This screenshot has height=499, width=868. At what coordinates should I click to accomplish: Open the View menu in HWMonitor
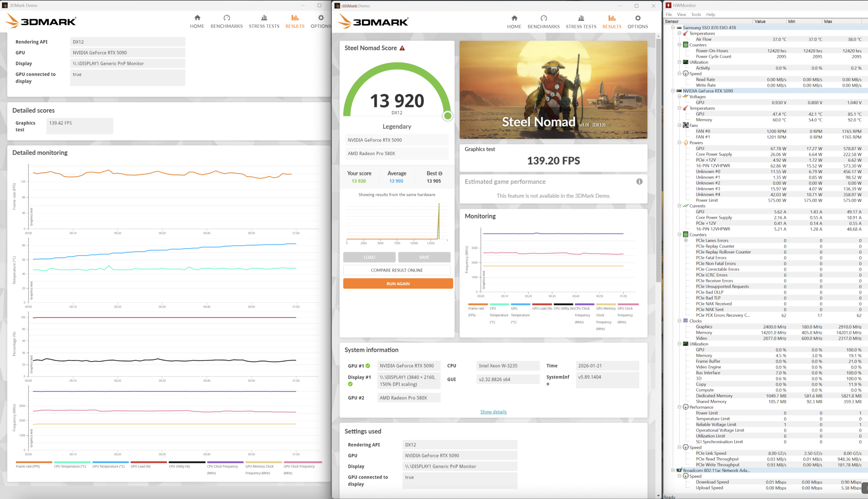click(x=681, y=15)
